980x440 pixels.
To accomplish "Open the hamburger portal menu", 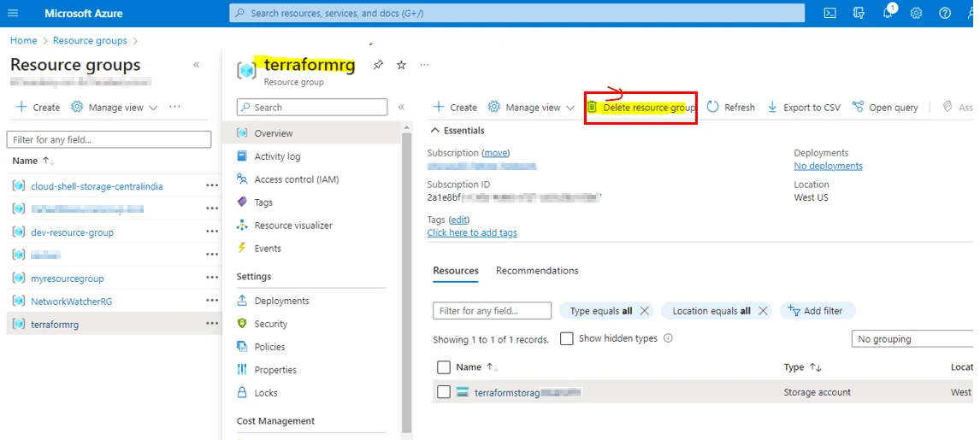I will pos(13,13).
